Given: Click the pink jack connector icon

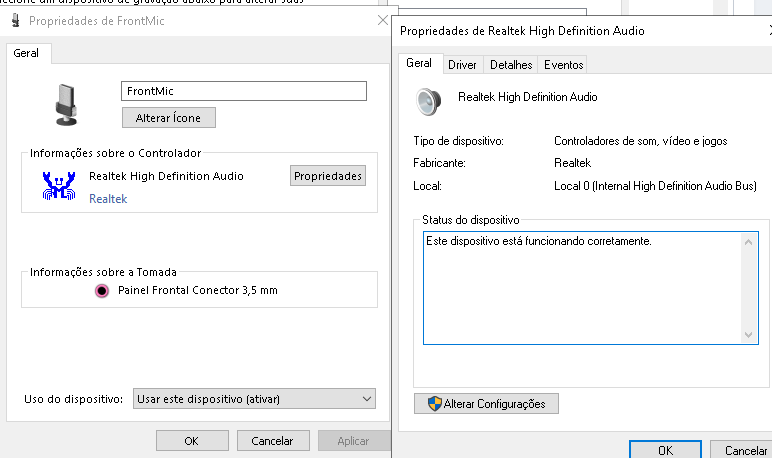Looking at the screenshot, I should coord(102,291).
